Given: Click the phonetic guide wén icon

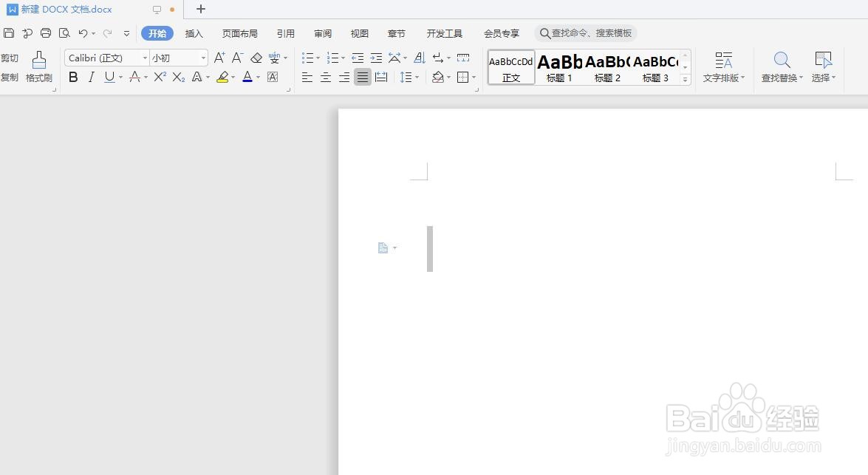Looking at the screenshot, I should click(275, 58).
